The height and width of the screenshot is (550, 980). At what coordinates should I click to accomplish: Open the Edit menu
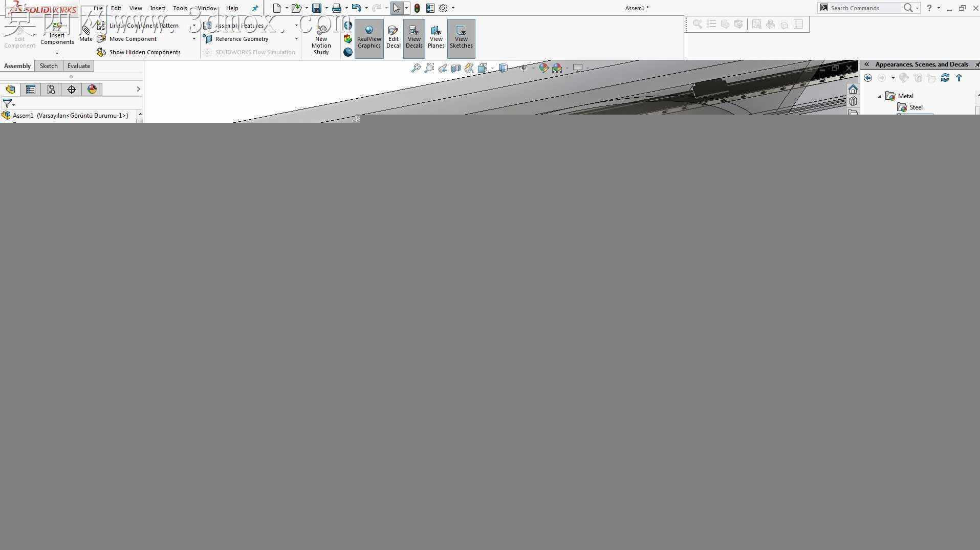pos(116,8)
